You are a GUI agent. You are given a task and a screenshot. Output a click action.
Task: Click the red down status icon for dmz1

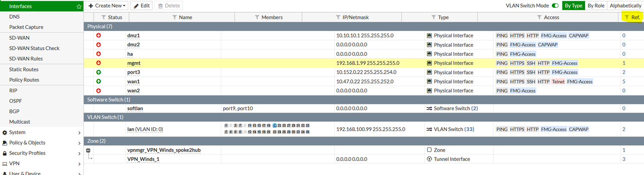click(x=99, y=35)
